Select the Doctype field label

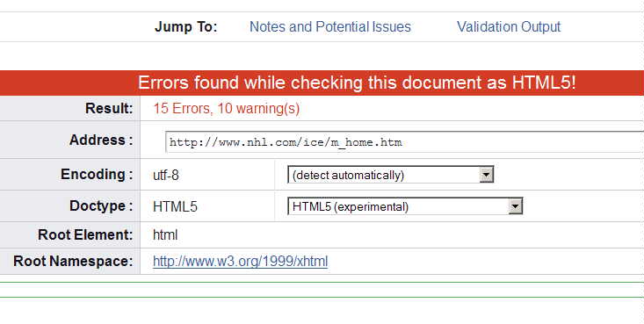(101, 205)
